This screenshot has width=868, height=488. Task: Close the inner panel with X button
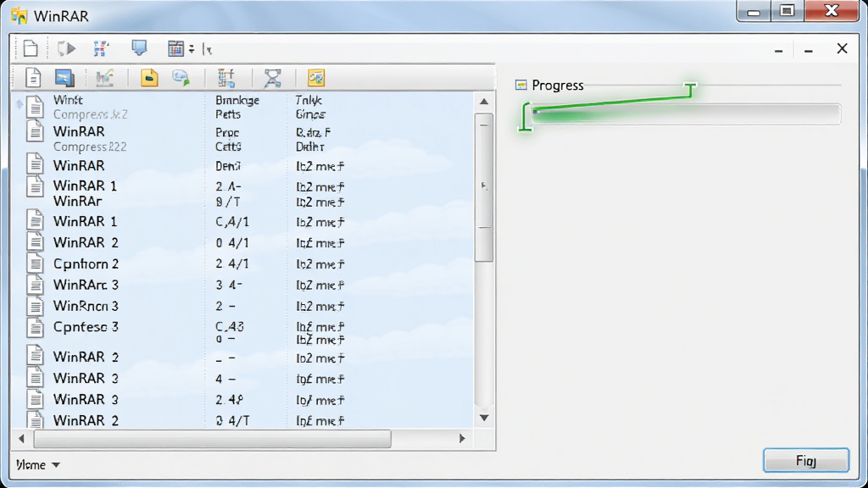[842, 48]
